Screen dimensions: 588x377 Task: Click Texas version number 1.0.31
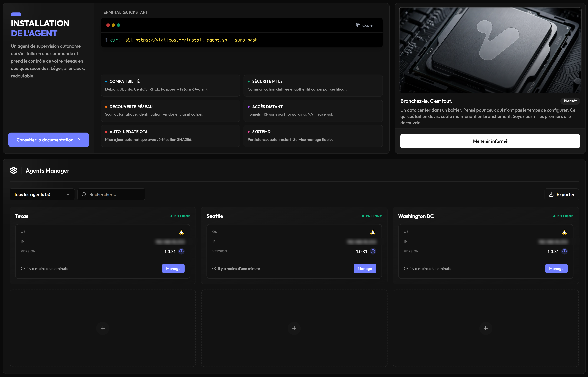pyautogui.click(x=170, y=252)
